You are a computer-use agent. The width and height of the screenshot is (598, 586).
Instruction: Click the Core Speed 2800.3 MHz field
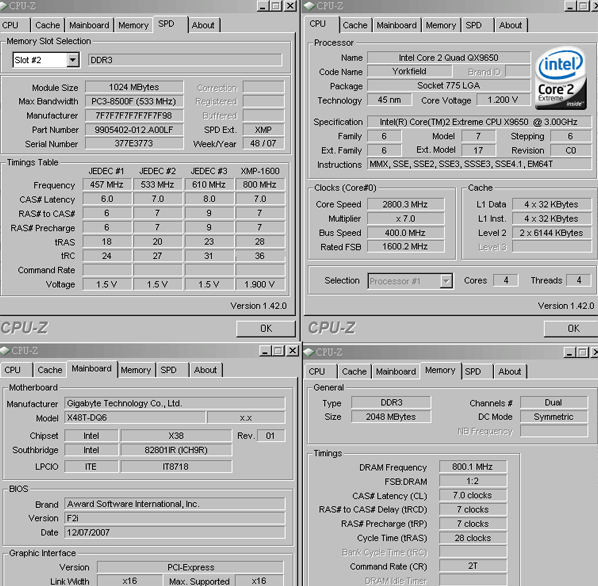click(405, 204)
